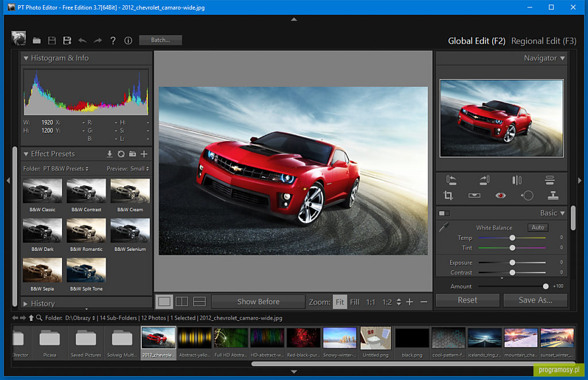Rotate the image counter-clockwise
The height and width of the screenshot is (380, 588).
point(451,180)
